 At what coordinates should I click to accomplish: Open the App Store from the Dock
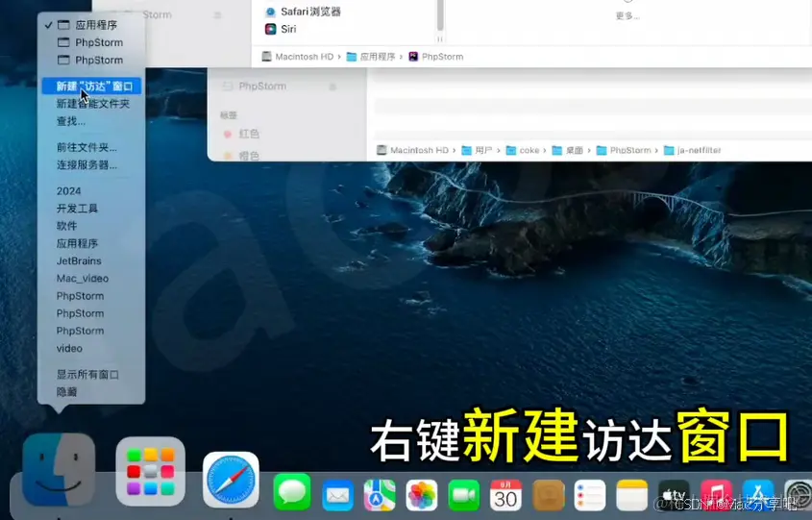758,495
